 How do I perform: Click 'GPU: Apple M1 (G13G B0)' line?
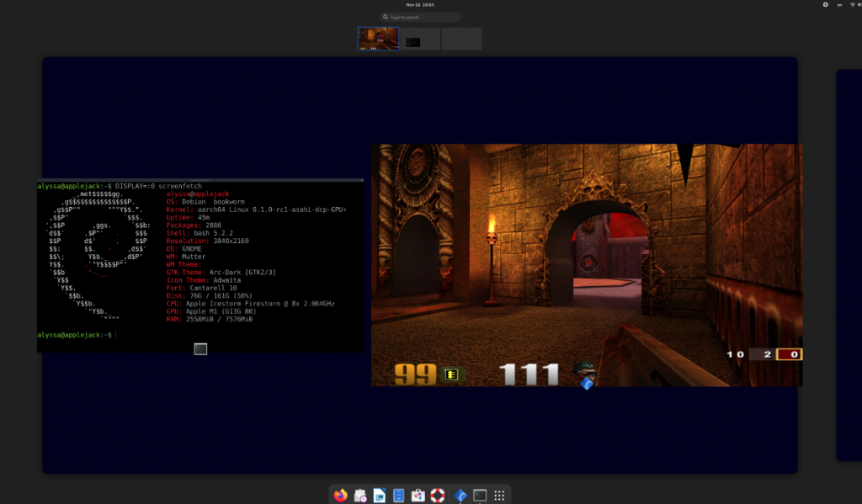tap(211, 311)
